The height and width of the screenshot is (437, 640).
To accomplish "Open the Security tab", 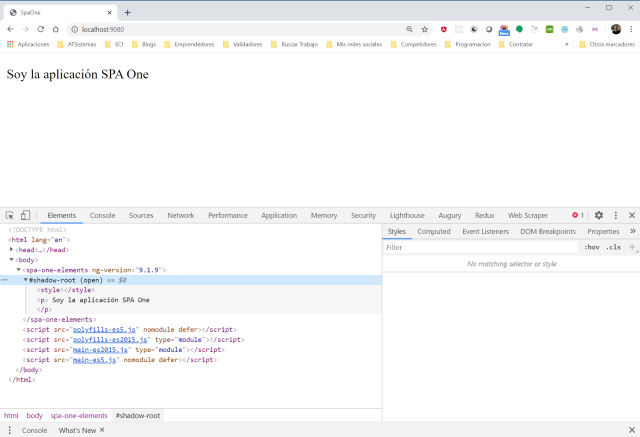I will tap(363, 215).
